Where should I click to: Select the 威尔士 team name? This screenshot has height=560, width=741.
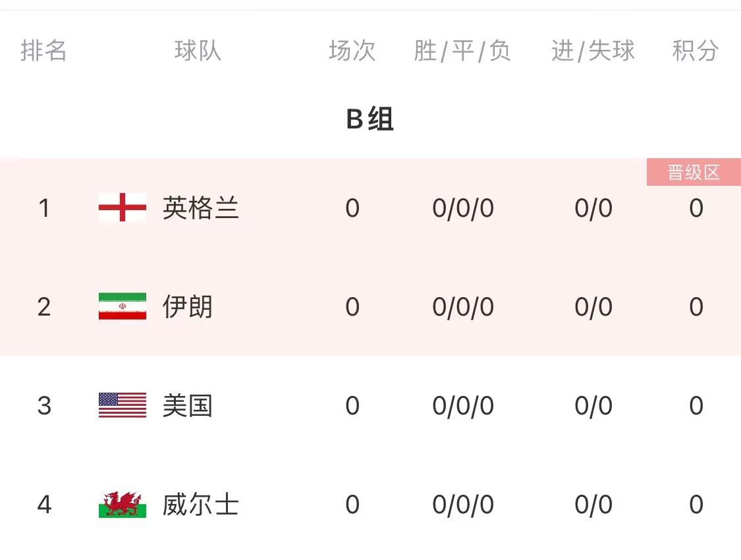[x=201, y=504]
